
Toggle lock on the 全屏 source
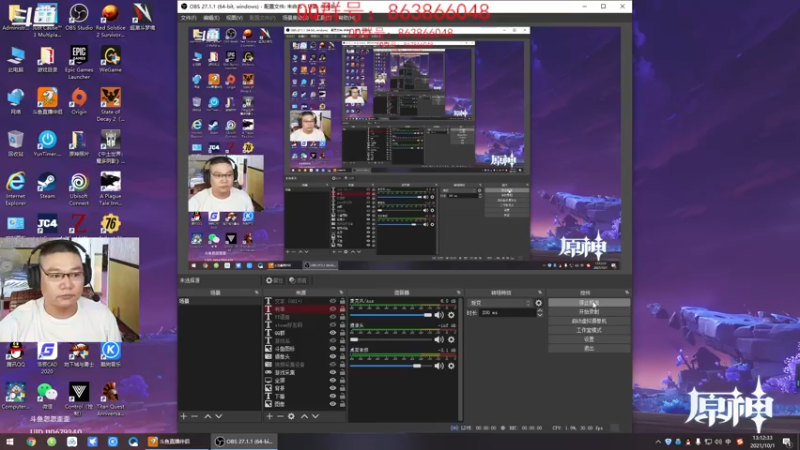[x=342, y=380]
